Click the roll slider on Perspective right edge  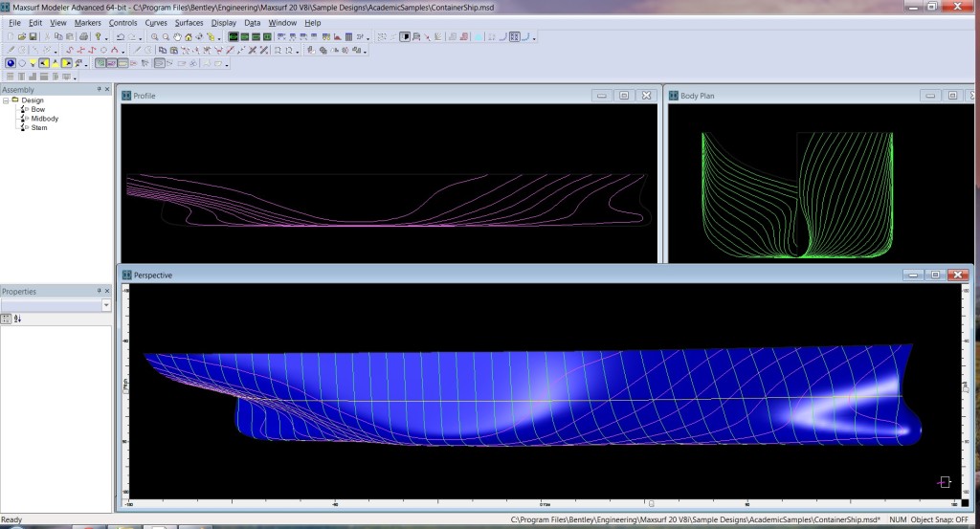(x=966, y=387)
